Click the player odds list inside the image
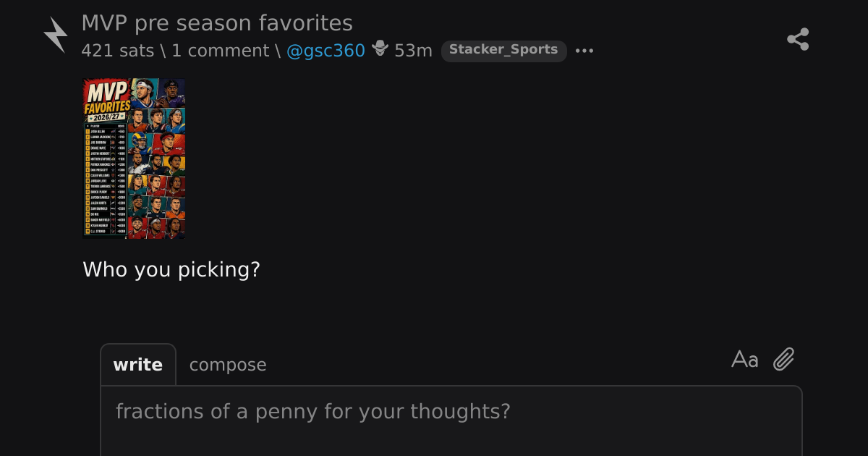 [106, 180]
